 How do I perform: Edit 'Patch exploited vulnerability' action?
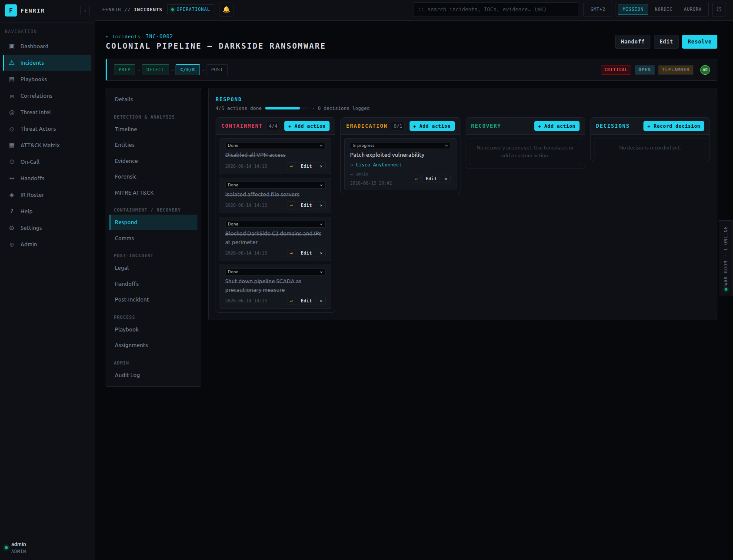(431, 179)
